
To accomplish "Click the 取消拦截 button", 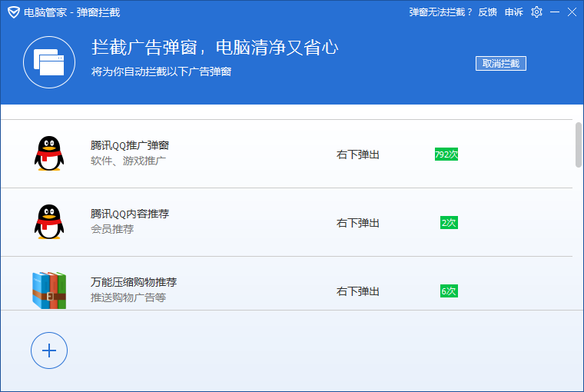I will click(501, 63).
